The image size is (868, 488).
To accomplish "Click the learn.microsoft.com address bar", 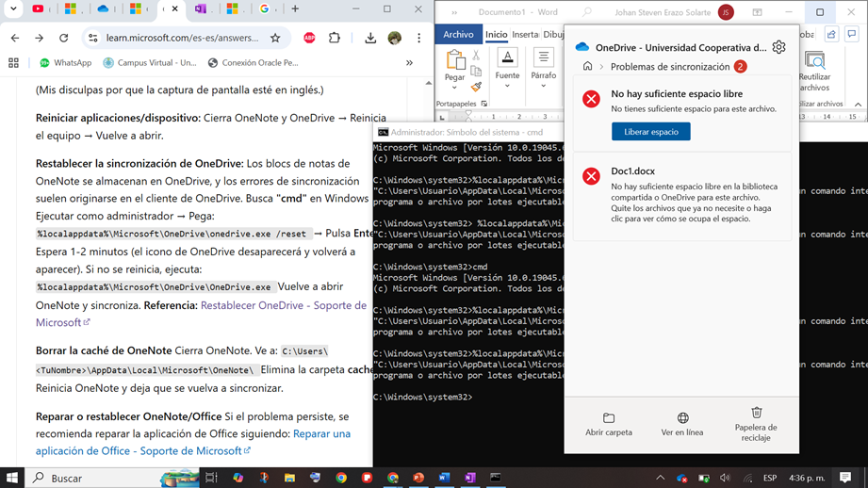I will pos(182,38).
